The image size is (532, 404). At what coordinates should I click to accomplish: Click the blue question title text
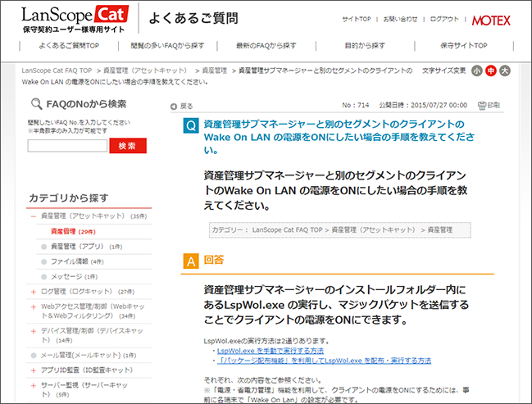(x=339, y=137)
